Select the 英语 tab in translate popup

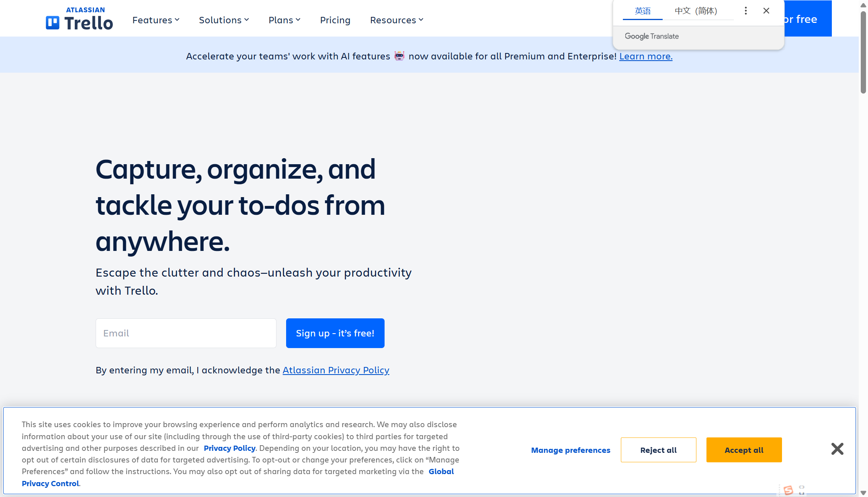[643, 11]
